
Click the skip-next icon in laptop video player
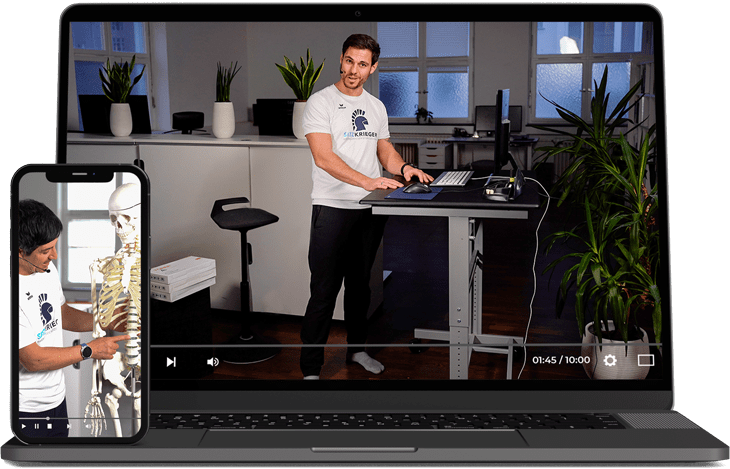[171, 361]
